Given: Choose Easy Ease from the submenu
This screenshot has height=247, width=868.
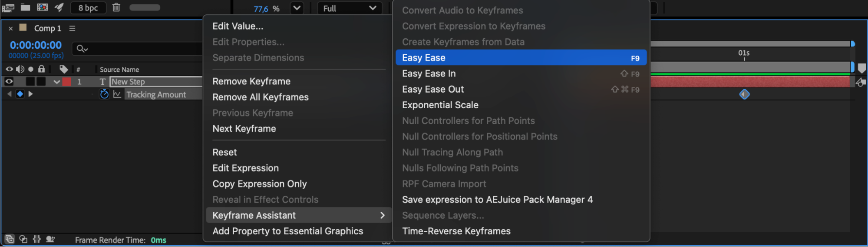Looking at the screenshot, I should tap(521, 58).
